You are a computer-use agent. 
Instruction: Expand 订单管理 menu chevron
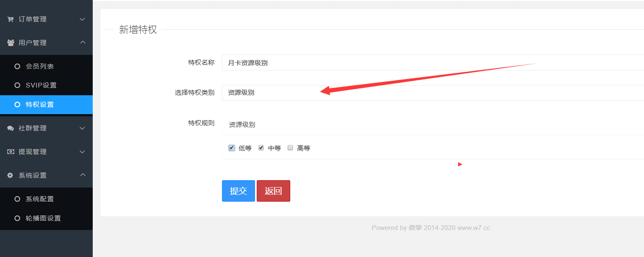point(83,19)
